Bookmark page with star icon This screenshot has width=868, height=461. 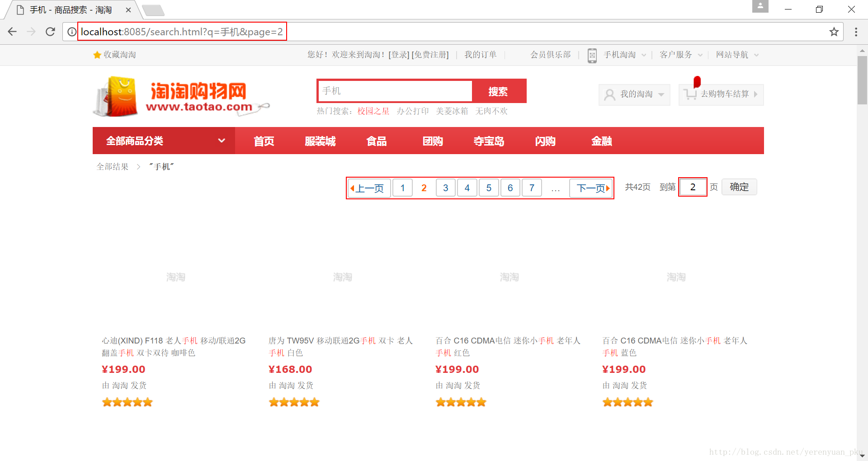pyautogui.click(x=834, y=32)
